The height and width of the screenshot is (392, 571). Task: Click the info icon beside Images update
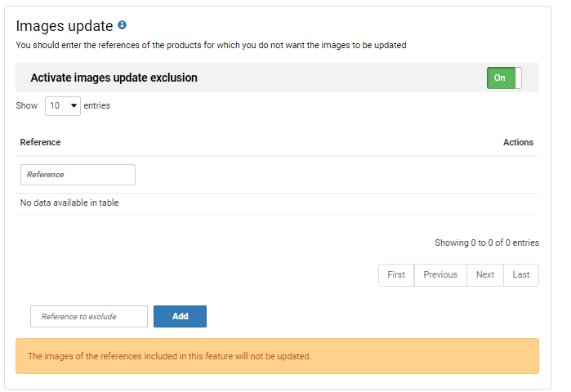123,25
